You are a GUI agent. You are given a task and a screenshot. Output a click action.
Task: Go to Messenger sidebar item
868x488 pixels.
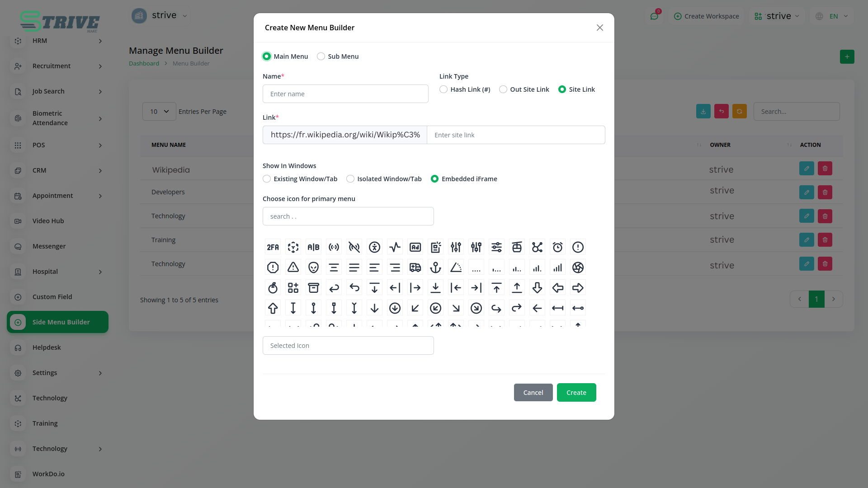point(49,246)
